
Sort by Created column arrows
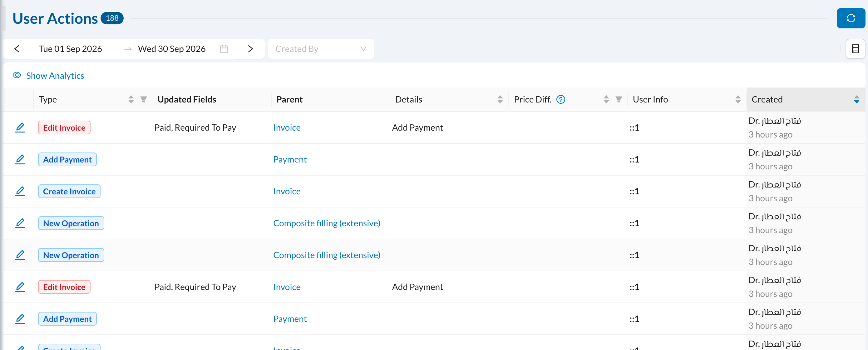(856, 99)
